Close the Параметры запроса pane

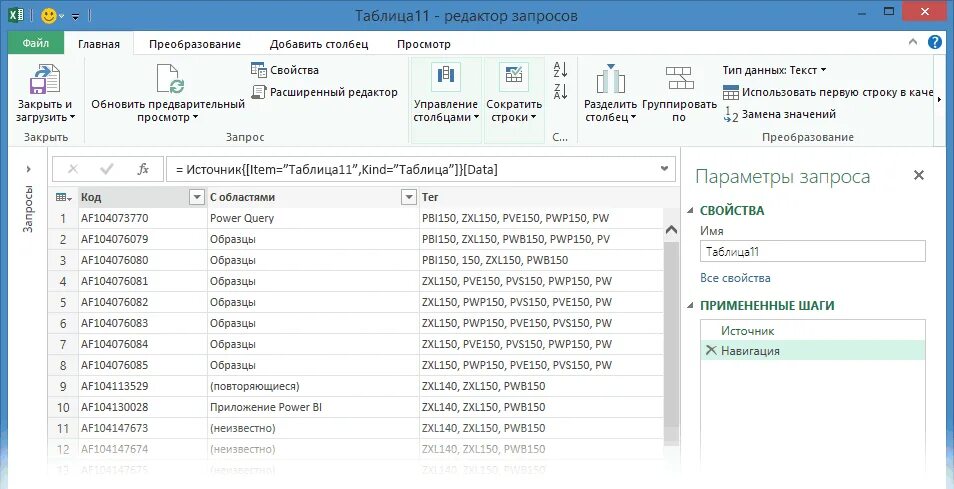(x=919, y=176)
